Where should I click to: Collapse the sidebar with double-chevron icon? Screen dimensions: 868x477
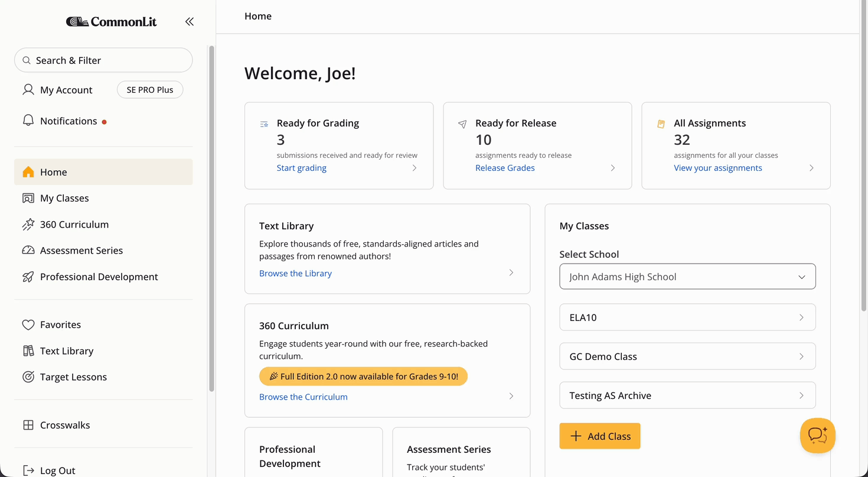click(189, 22)
